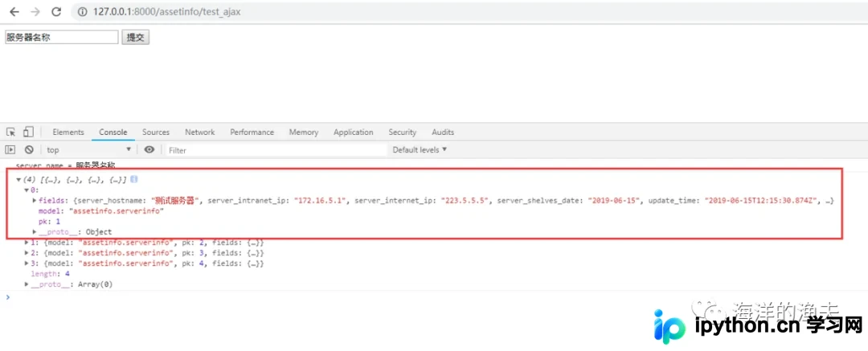The width and height of the screenshot is (868, 351).
Task: Toggle the live expression eye icon
Action: [149, 149]
